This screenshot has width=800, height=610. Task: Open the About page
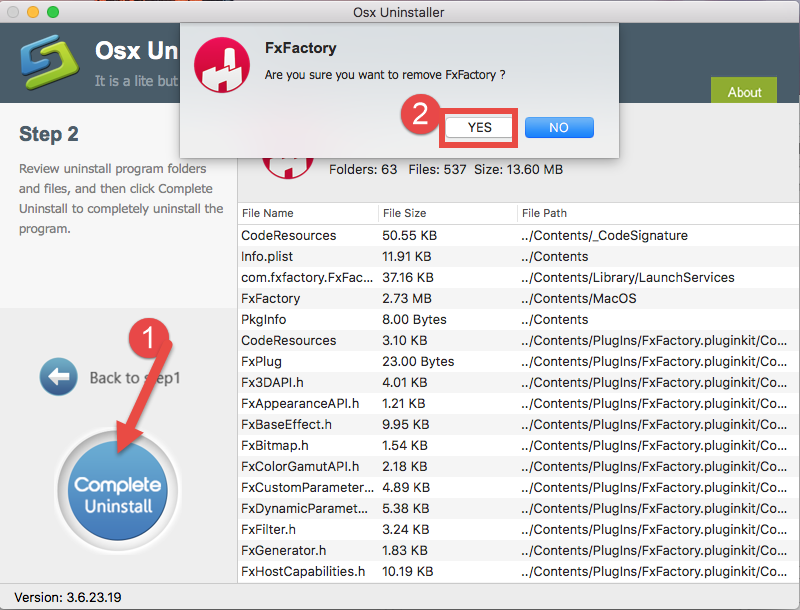(x=744, y=91)
